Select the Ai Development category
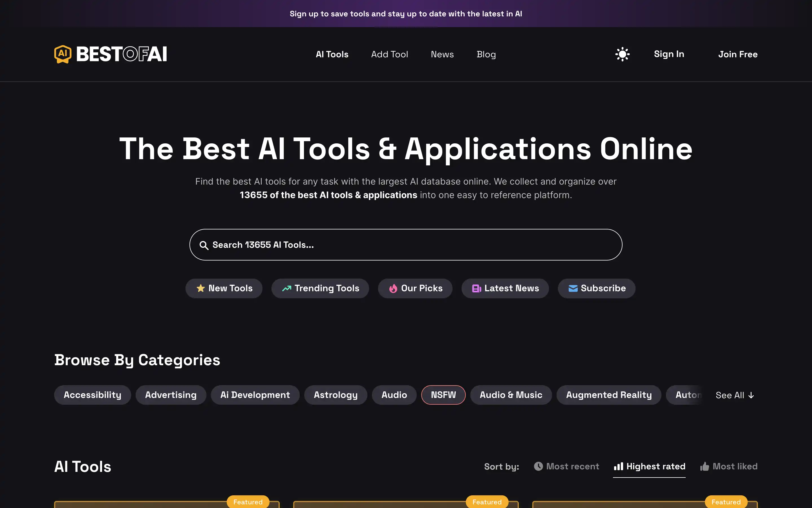The height and width of the screenshot is (508, 812). coord(255,395)
